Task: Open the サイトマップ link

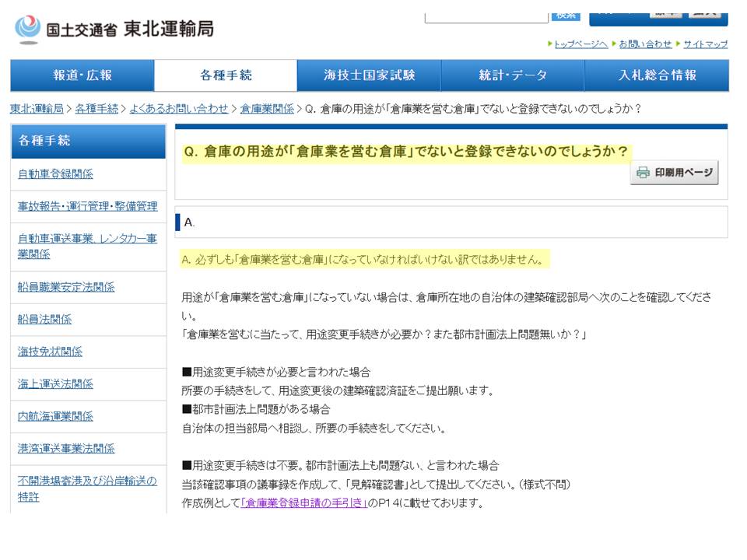Action: (705, 44)
